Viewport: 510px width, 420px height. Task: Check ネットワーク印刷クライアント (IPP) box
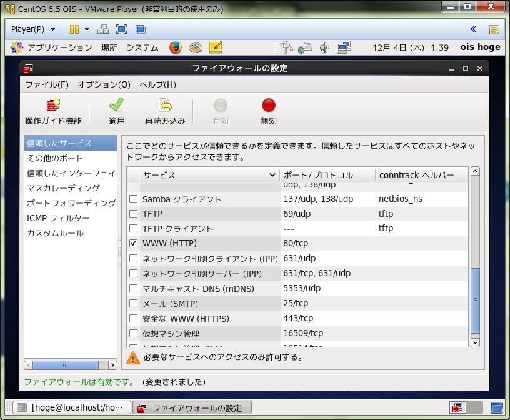[133, 258]
